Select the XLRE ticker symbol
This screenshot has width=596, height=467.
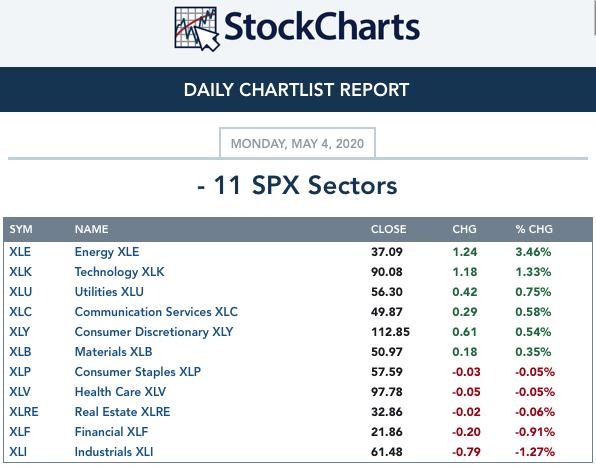24,412
